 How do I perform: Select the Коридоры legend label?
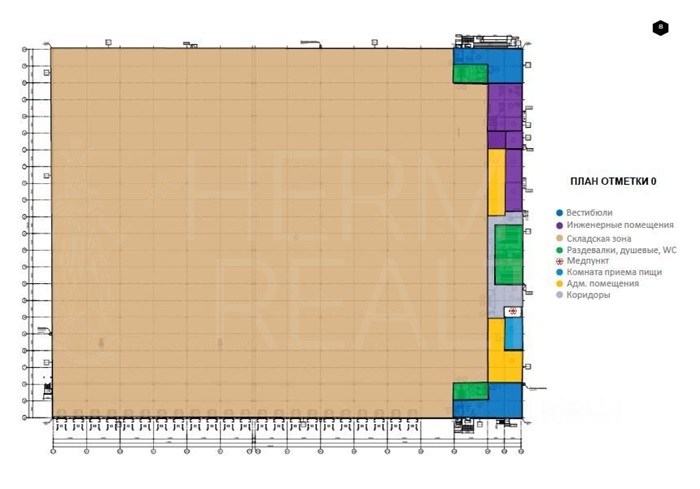(x=587, y=295)
